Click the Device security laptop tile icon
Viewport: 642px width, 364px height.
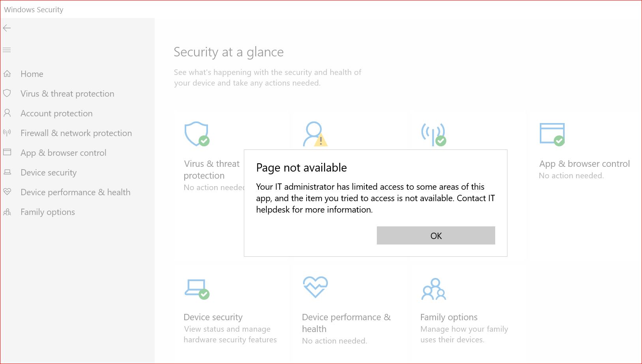pyautogui.click(x=197, y=289)
